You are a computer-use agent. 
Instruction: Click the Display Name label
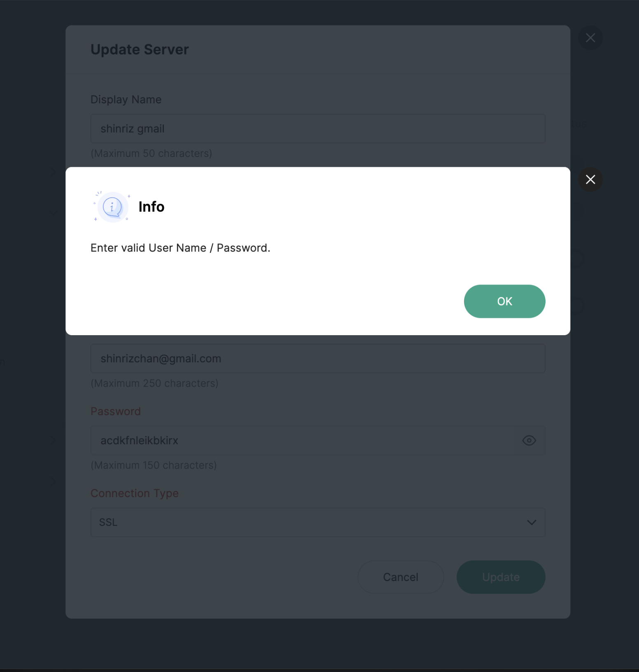tap(126, 100)
